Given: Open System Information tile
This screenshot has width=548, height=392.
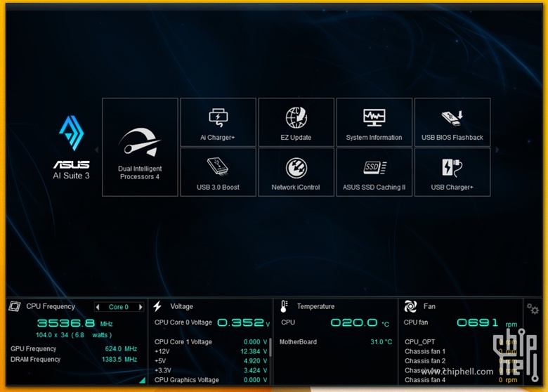Looking at the screenshot, I should (374, 122).
